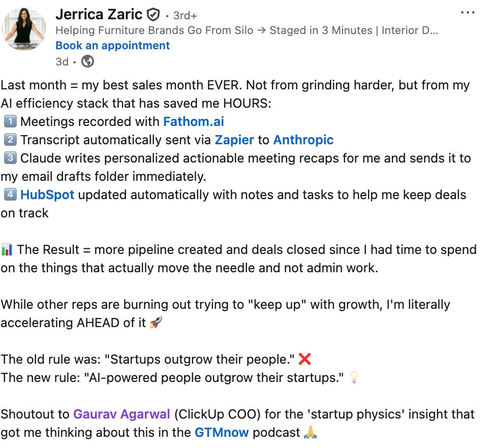This screenshot has height=448, width=489.
Task: Click the profile headline about Furniture Brands
Action: [247, 30]
